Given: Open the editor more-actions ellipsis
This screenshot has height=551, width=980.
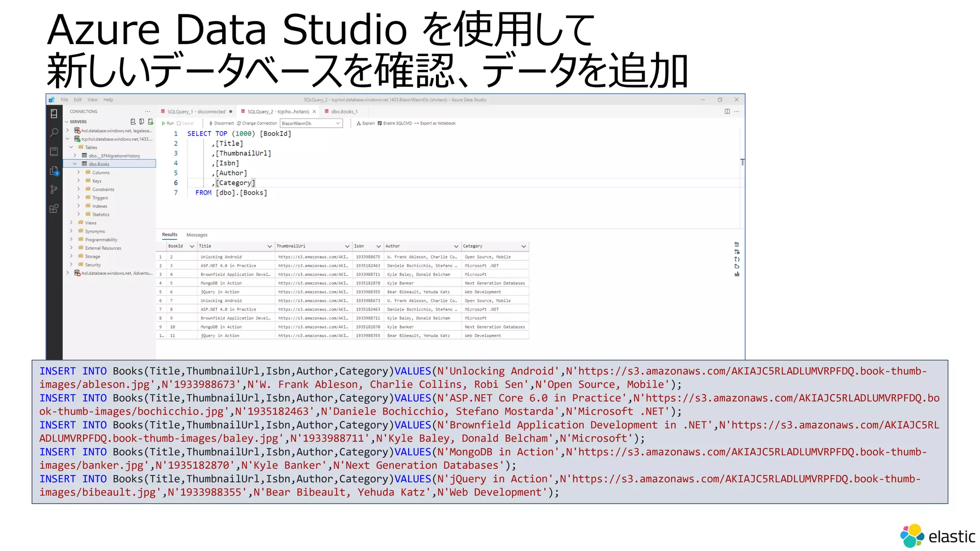Looking at the screenshot, I should [x=737, y=111].
